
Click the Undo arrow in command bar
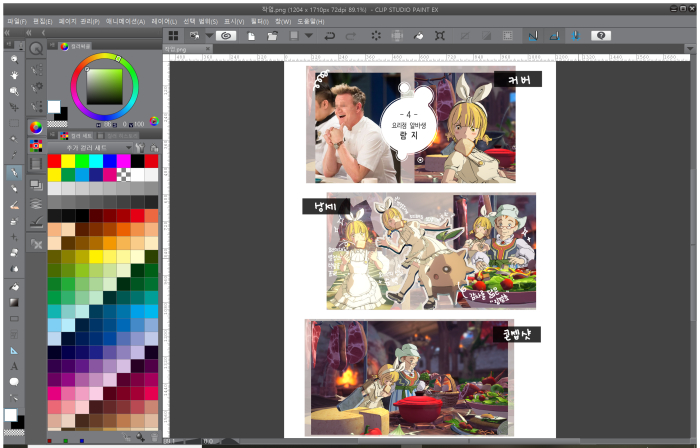328,35
